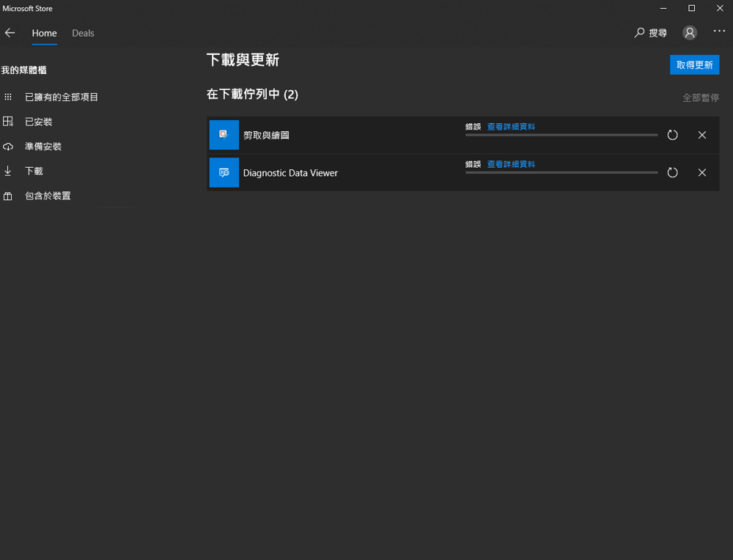This screenshot has width=733, height=560.
Task: Close the Microsoft Store window
Action: (x=720, y=8)
